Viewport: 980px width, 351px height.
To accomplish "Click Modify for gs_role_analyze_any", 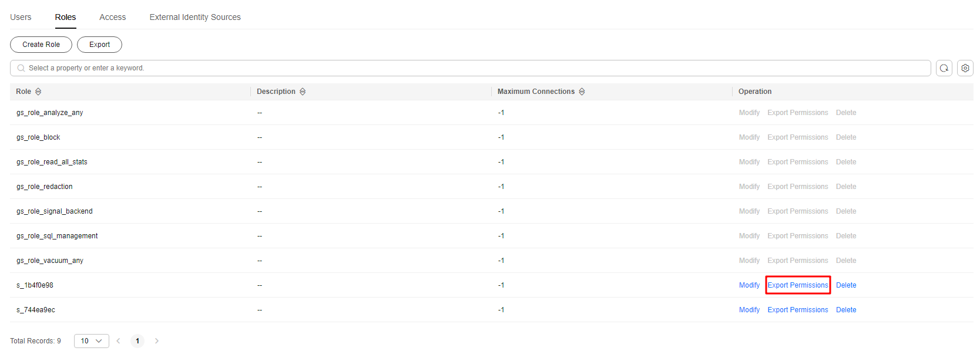I will pos(749,113).
